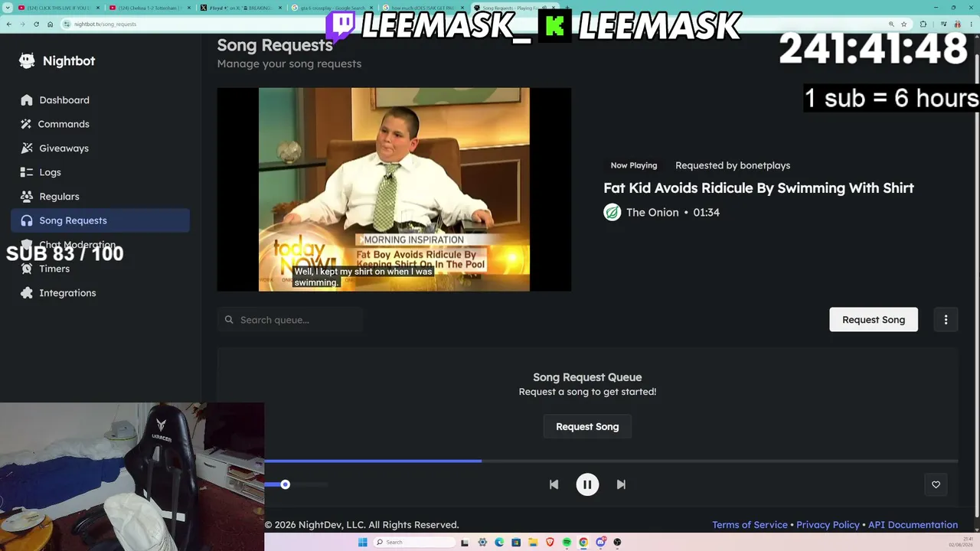980x551 pixels.
Task: Open OBS Studio from the taskbar
Action: point(617,543)
